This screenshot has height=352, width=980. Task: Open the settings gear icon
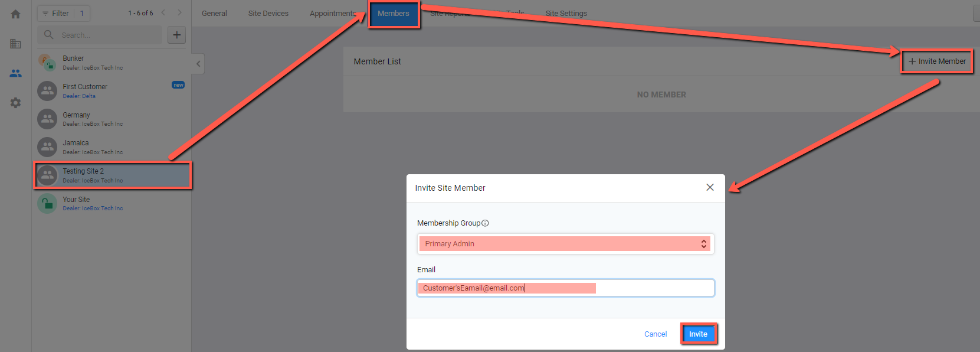16,103
